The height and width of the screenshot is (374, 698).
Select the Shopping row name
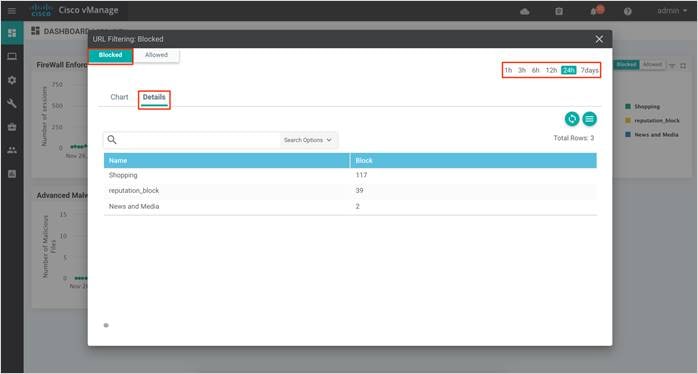(x=123, y=175)
